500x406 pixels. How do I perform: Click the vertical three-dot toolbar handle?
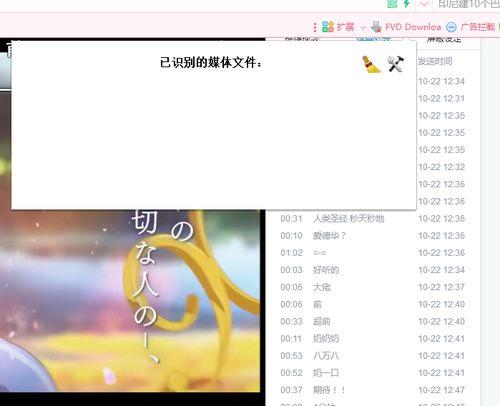coord(315,27)
